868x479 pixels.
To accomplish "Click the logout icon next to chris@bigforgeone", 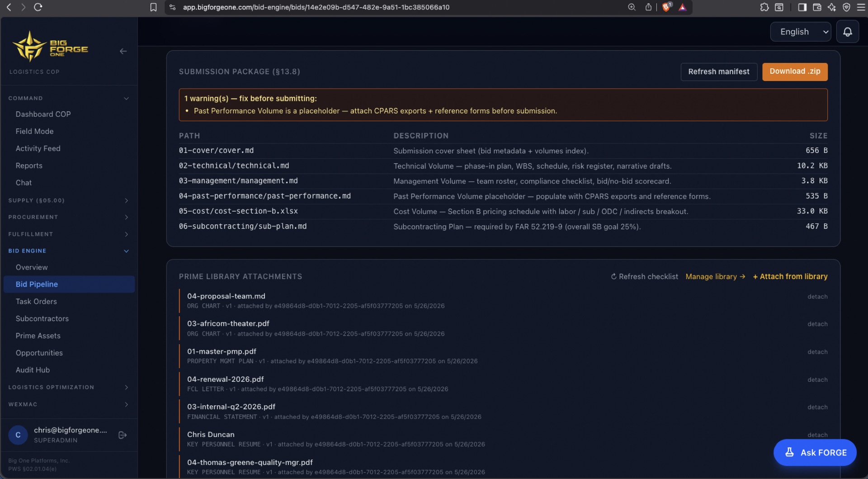I will coord(123,435).
